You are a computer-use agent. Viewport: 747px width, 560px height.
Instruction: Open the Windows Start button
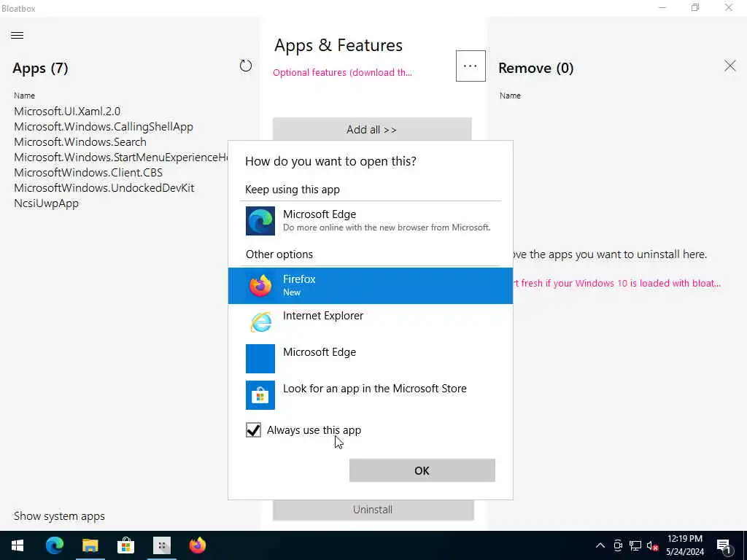pos(18,545)
